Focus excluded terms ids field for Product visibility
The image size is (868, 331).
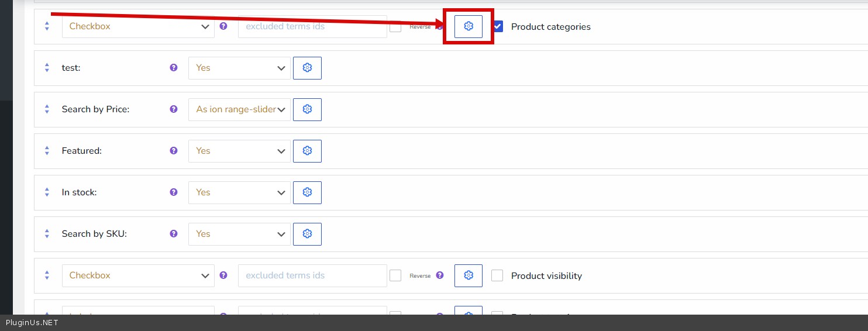[x=312, y=275]
